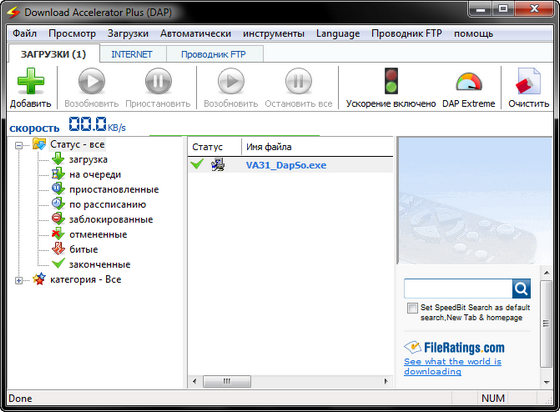Click the битые broken arrow icon
This screenshot has height=412, width=560.
(x=58, y=249)
